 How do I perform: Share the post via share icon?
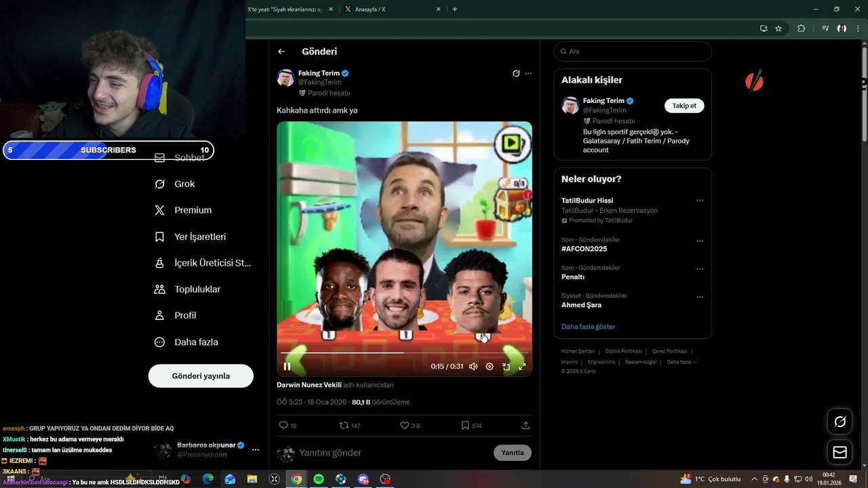[x=526, y=426]
